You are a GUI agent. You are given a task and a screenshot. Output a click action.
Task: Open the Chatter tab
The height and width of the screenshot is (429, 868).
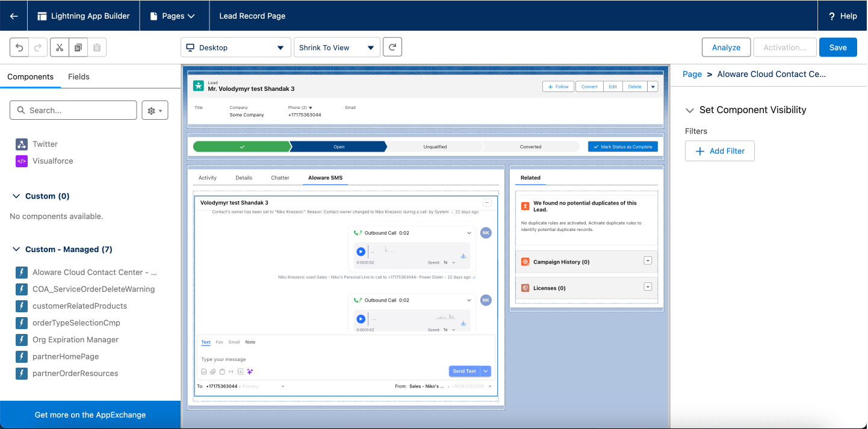[x=280, y=177]
